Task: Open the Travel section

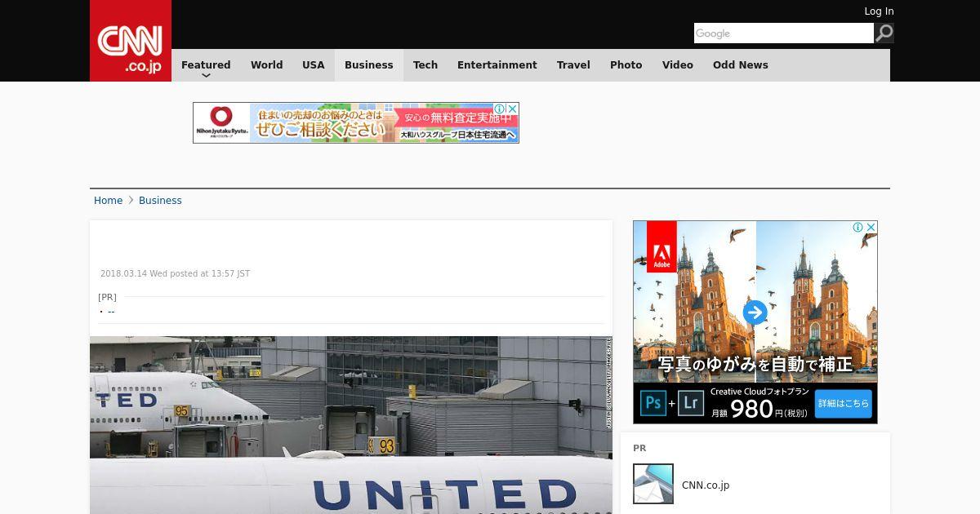Action: coord(573,65)
